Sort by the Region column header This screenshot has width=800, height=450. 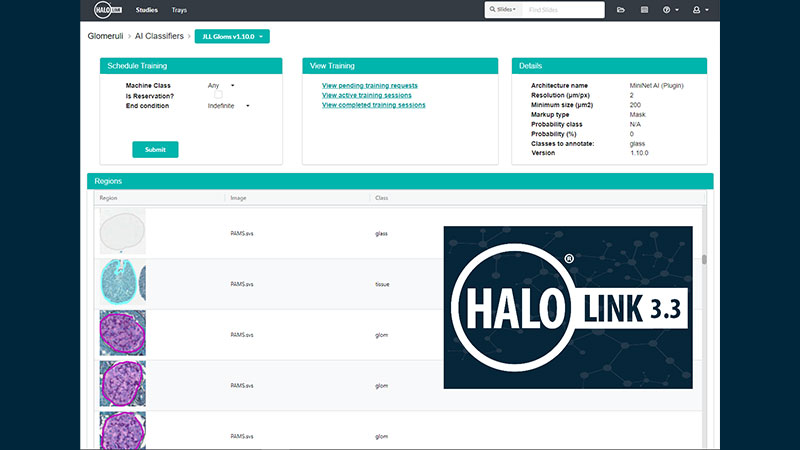click(x=108, y=198)
